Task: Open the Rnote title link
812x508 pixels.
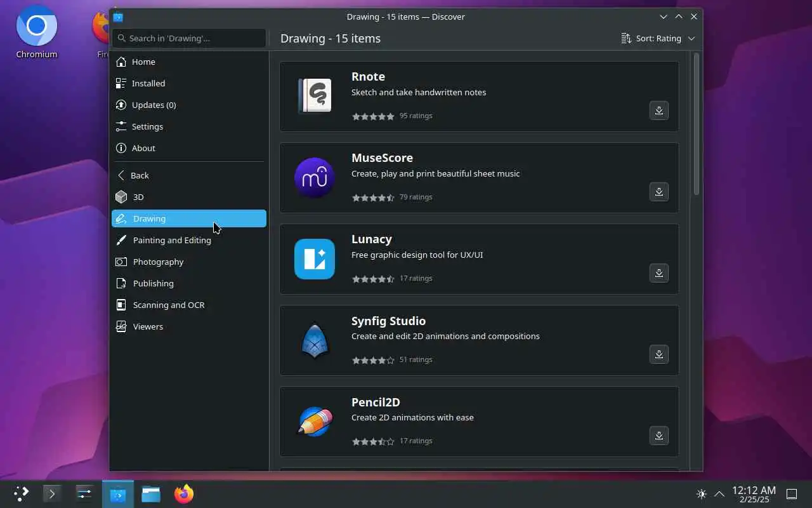Action: pyautogui.click(x=368, y=76)
